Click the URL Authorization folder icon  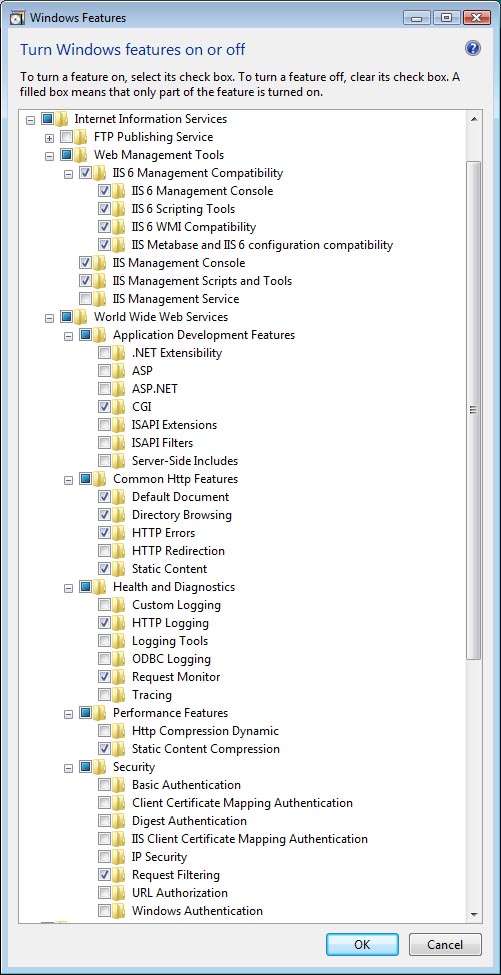click(x=119, y=894)
